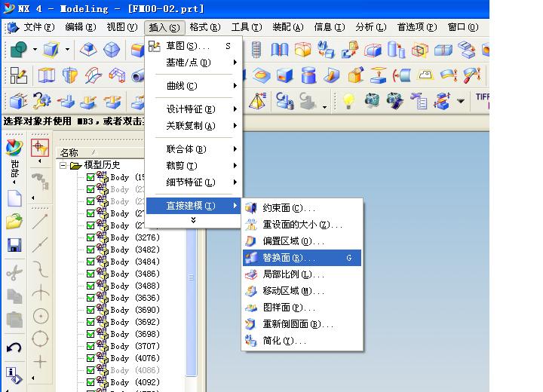Expand the 设计特征(E) submenu
The height and width of the screenshot is (392, 543).
pyautogui.click(x=193, y=109)
